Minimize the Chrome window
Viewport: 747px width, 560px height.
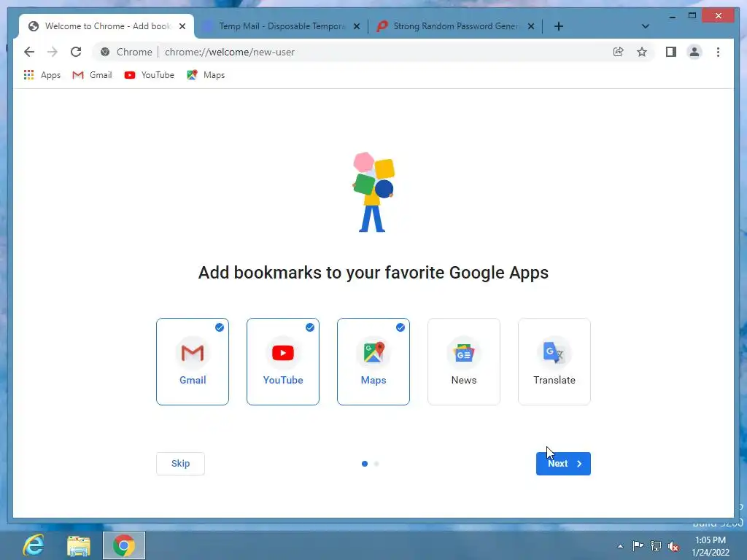pos(672,16)
